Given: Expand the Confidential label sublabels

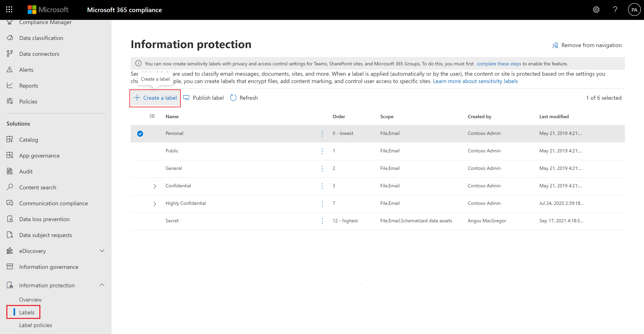Looking at the screenshot, I should pos(155,186).
